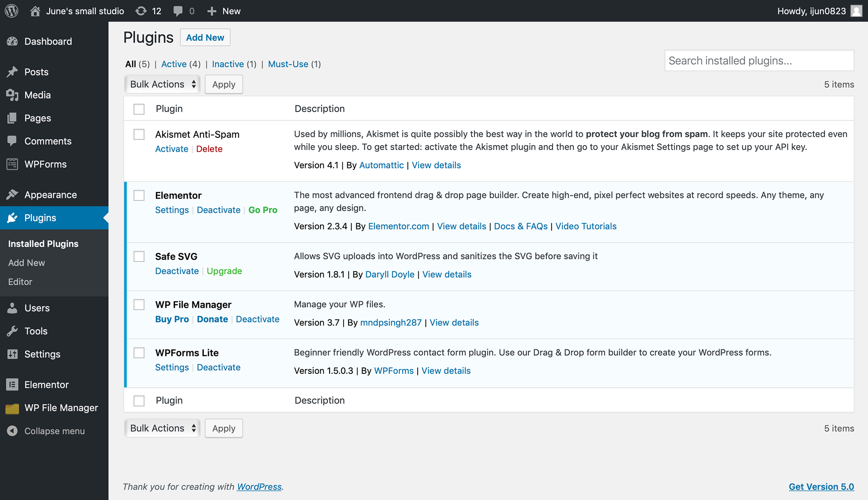The width and height of the screenshot is (868, 500).
Task: Open the New content menu
Action: coord(224,11)
